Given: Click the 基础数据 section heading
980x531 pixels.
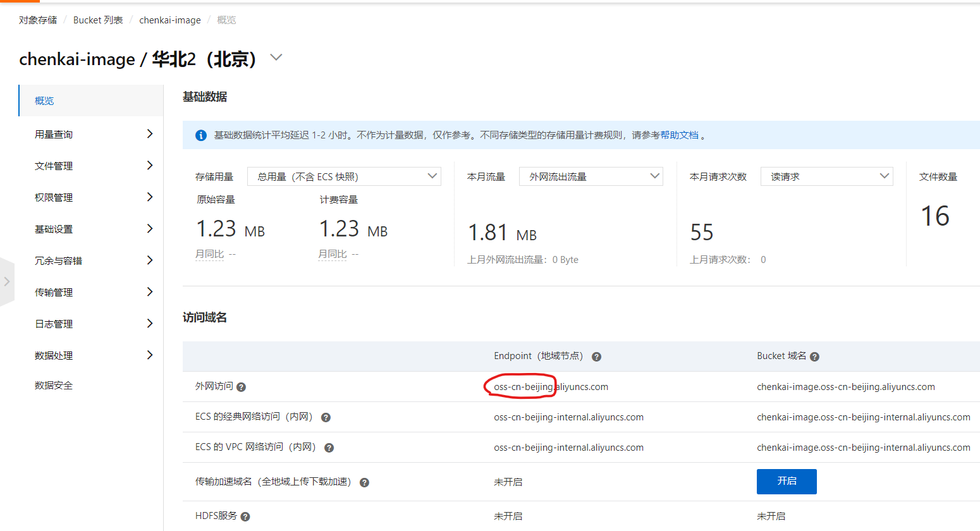Looking at the screenshot, I should tap(205, 97).
